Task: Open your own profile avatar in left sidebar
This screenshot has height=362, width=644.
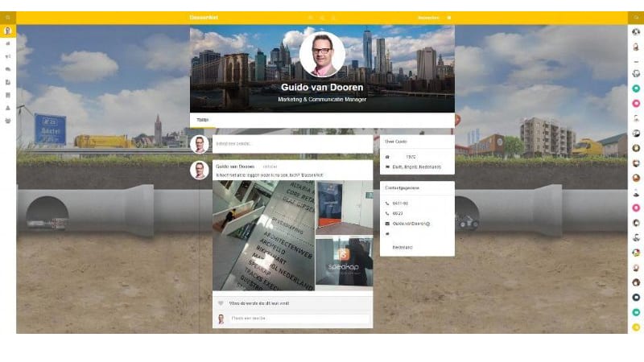Action: point(8,31)
